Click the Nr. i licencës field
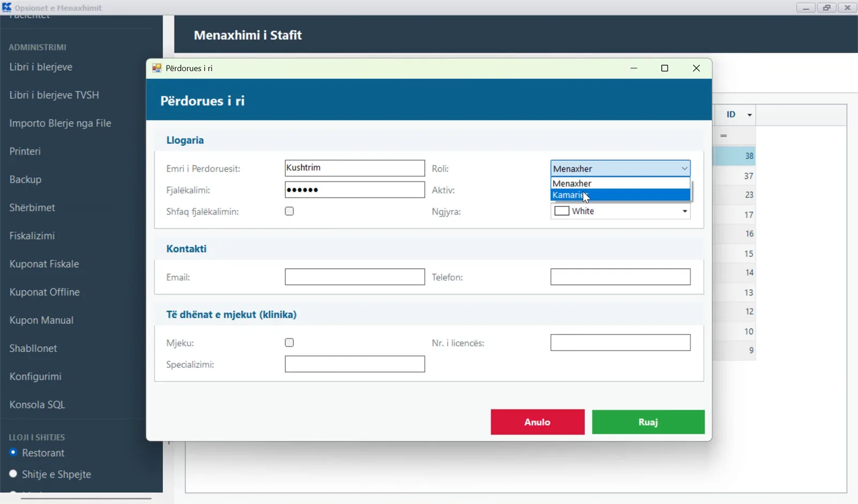 pyautogui.click(x=620, y=343)
